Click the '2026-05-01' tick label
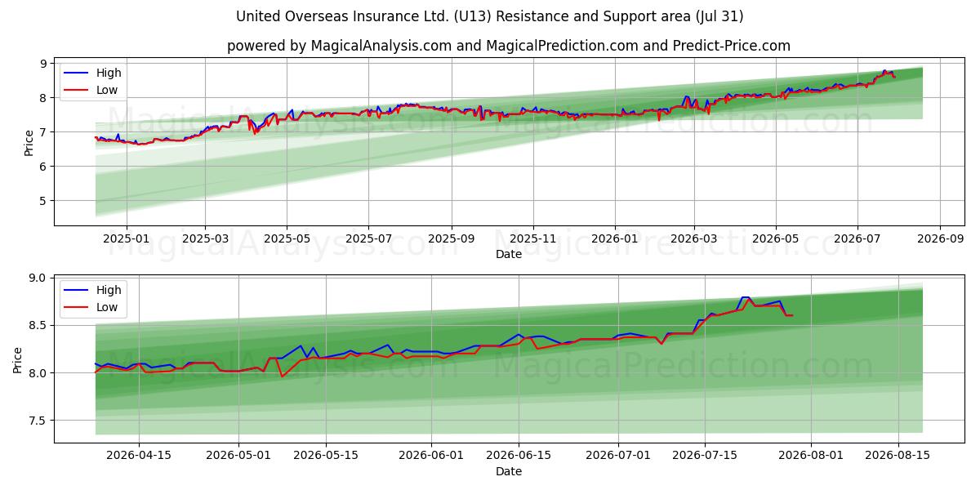This screenshot has width=980, height=490. pyautogui.click(x=238, y=456)
